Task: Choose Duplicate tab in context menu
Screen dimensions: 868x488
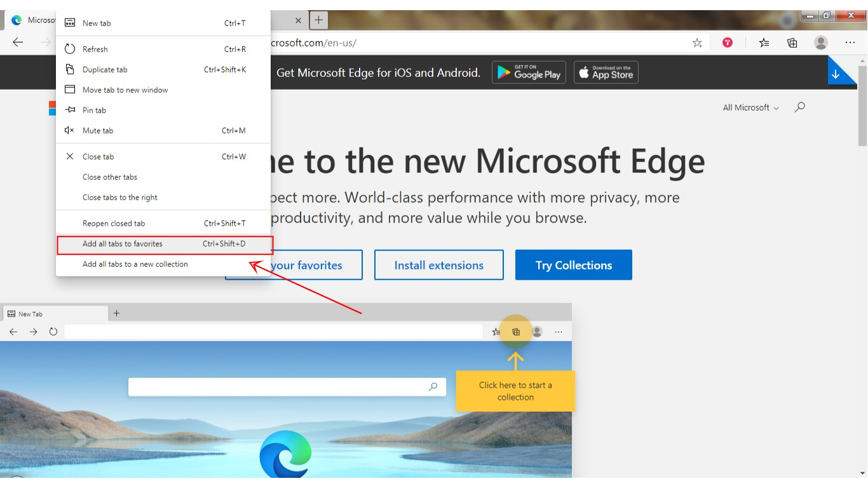Action: tap(163, 69)
